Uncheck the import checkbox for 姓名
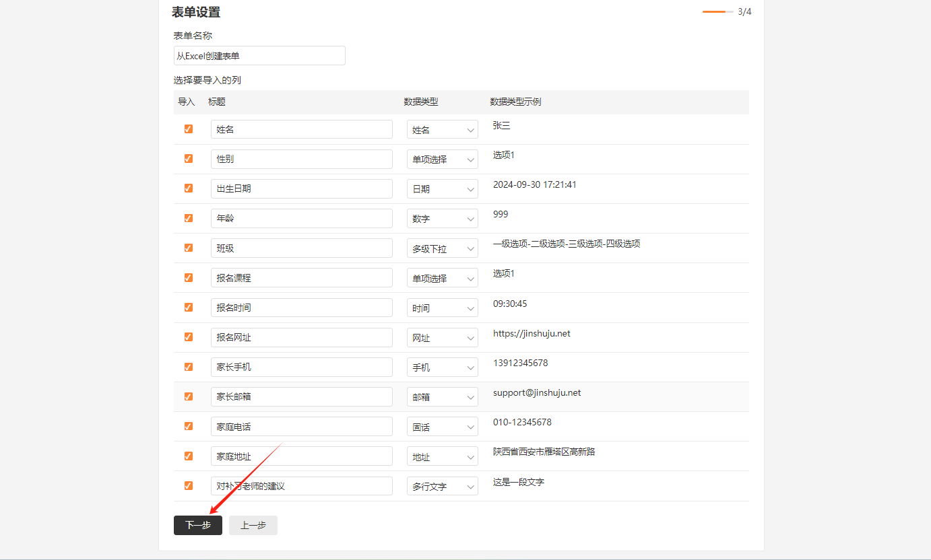This screenshot has height=560, width=931. click(x=189, y=129)
